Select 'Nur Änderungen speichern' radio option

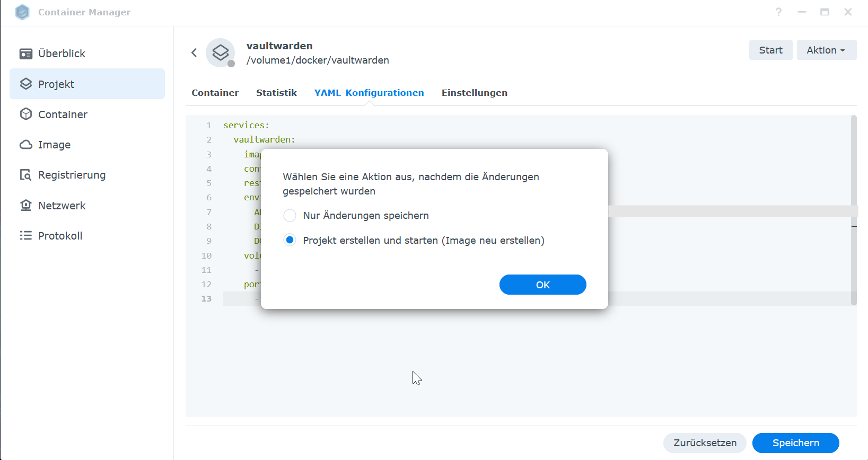coord(290,215)
